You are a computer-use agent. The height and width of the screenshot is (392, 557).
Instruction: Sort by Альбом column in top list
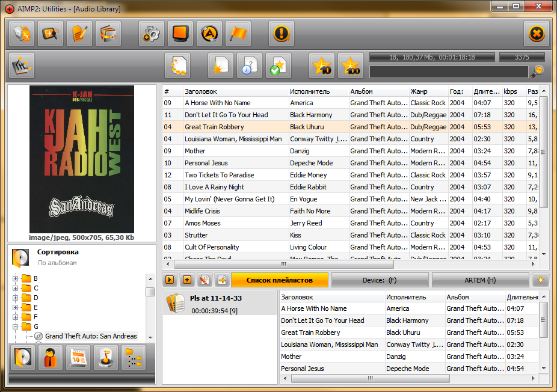(x=379, y=91)
